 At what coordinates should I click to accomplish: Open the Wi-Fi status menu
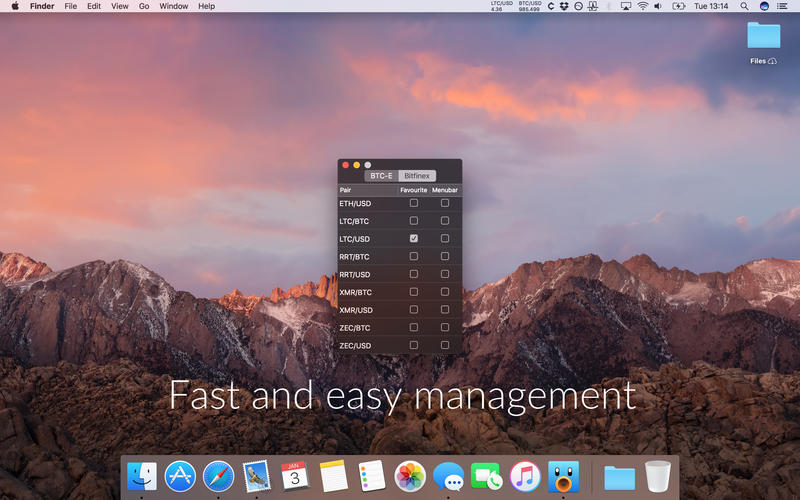641,6
